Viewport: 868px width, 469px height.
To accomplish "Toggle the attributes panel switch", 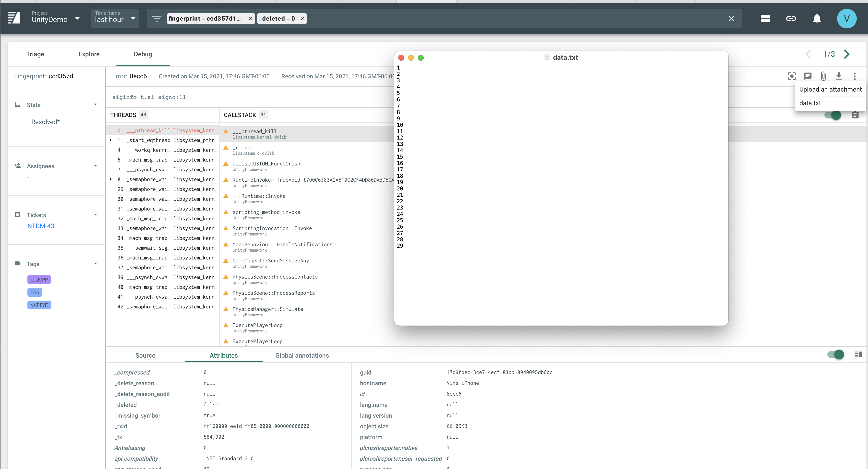I will point(835,354).
